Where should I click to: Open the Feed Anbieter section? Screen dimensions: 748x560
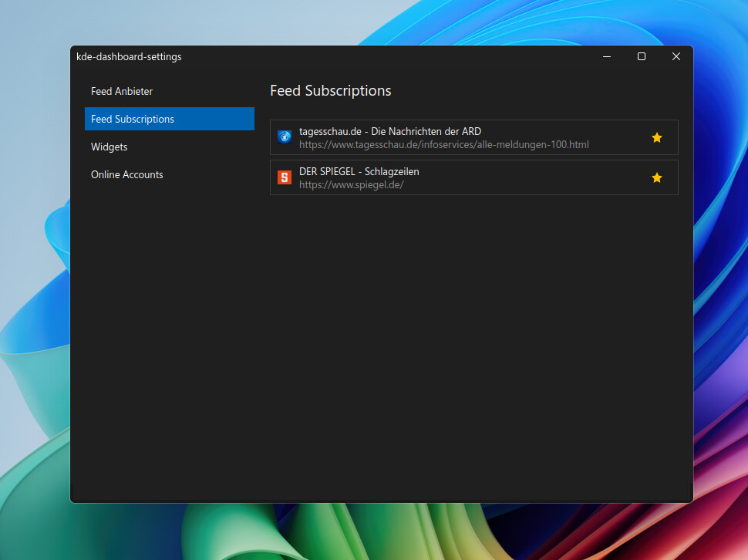click(122, 91)
